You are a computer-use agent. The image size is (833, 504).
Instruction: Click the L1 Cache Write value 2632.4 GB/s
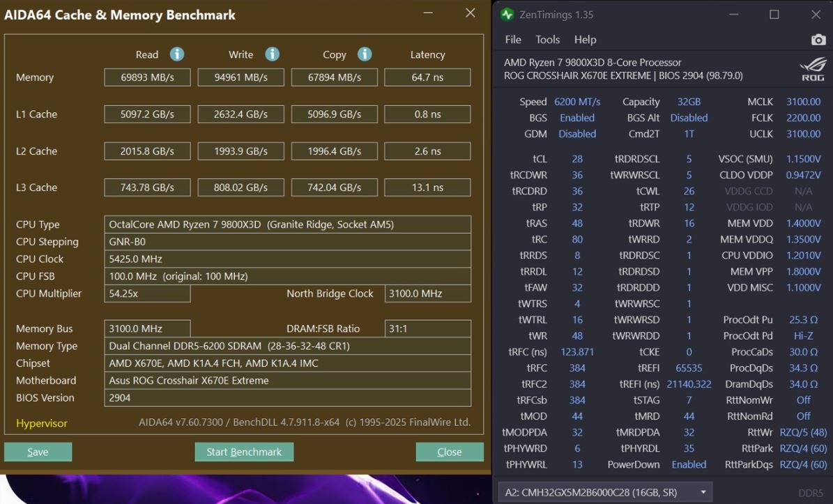pos(240,114)
